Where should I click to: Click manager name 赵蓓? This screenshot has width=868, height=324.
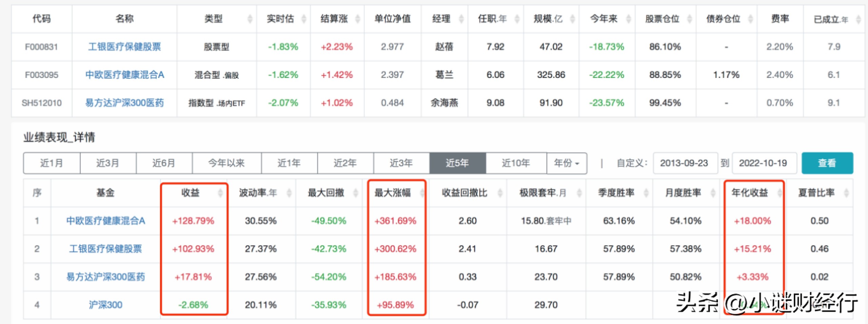click(x=444, y=47)
